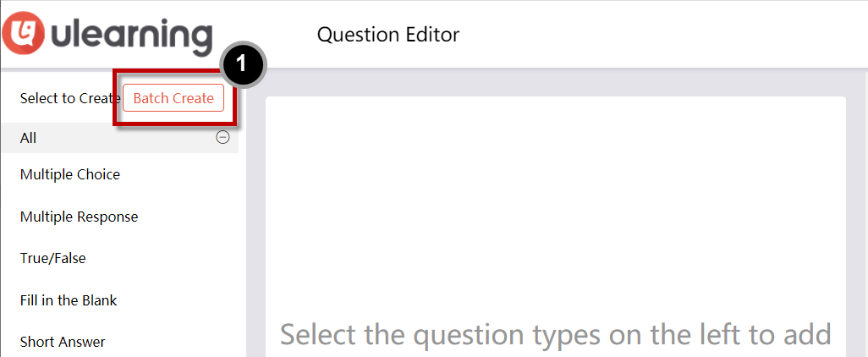Click the blank white editor canvas
Viewport: 868px width, 357px height.
point(556,205)
